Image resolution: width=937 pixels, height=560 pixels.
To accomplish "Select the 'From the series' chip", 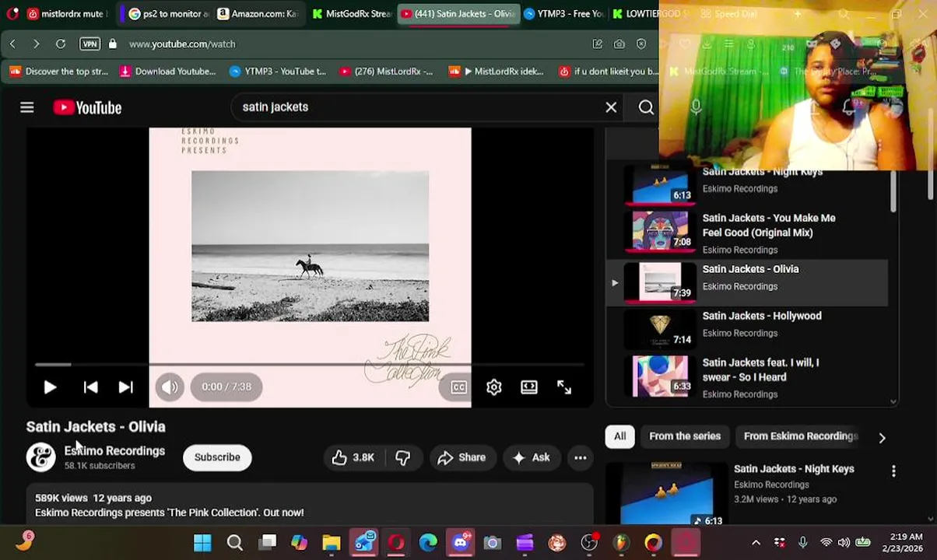I will point(685,436).
